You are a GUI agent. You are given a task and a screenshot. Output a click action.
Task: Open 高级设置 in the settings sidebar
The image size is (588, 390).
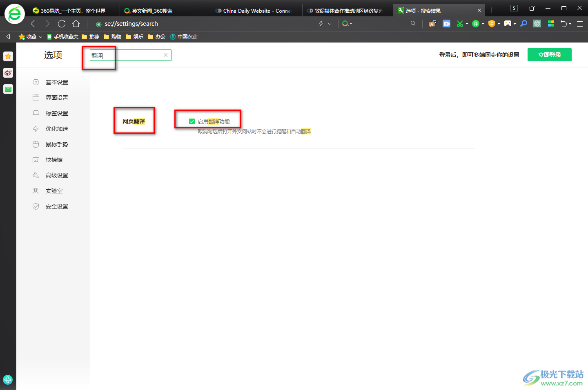(x=57, y=175)
